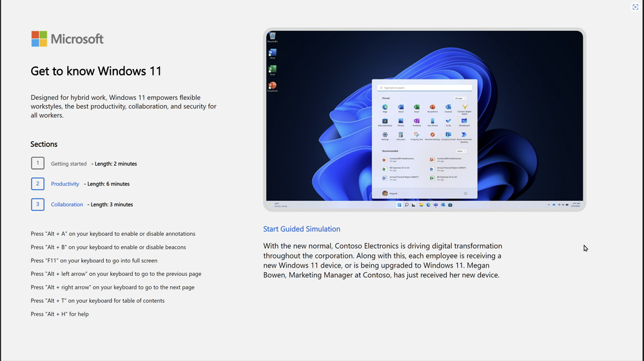Open the Getting started section link
The width and height of the screenshot is (644, 361).
[68, 164]
